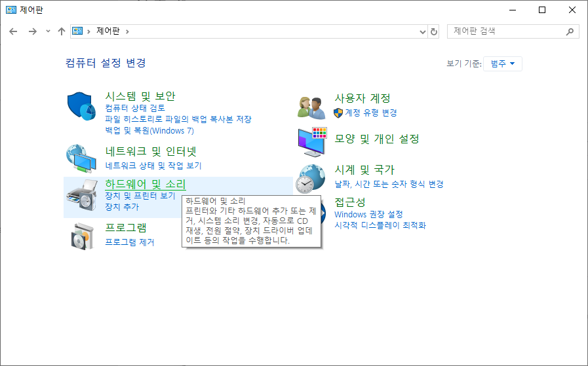Open 시스템 및 보안 category
The image size is (588, 366).
click(x=140, y=96)
